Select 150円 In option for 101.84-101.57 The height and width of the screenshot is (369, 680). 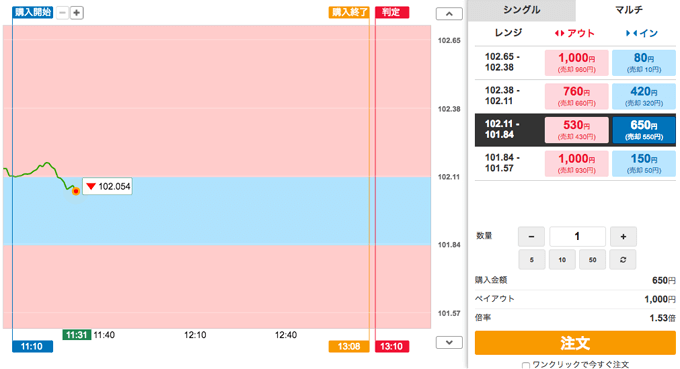click(644, 163)
